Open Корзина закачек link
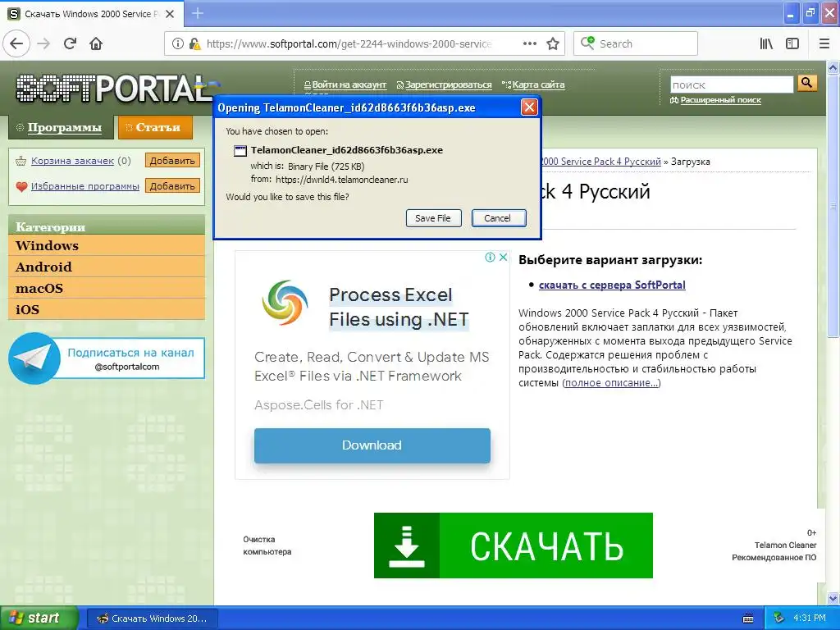The image size is (840, 630). pos(72,161)
